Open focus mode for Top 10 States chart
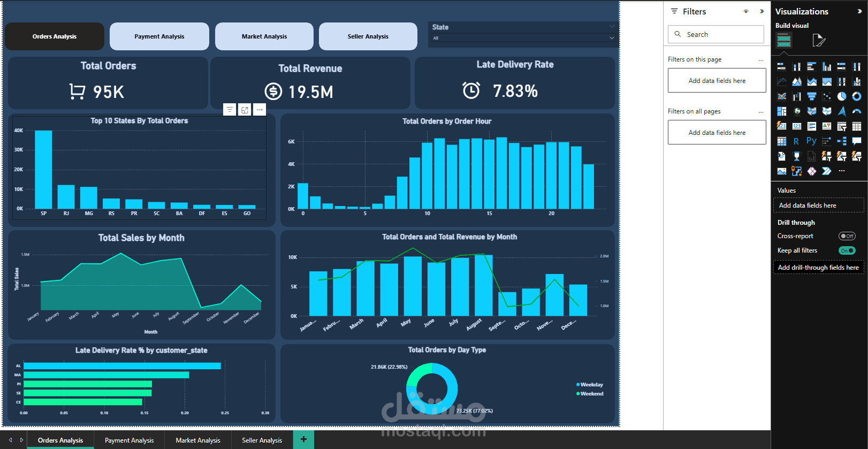This screenshot has width=868, height=449. coord(245,110)
